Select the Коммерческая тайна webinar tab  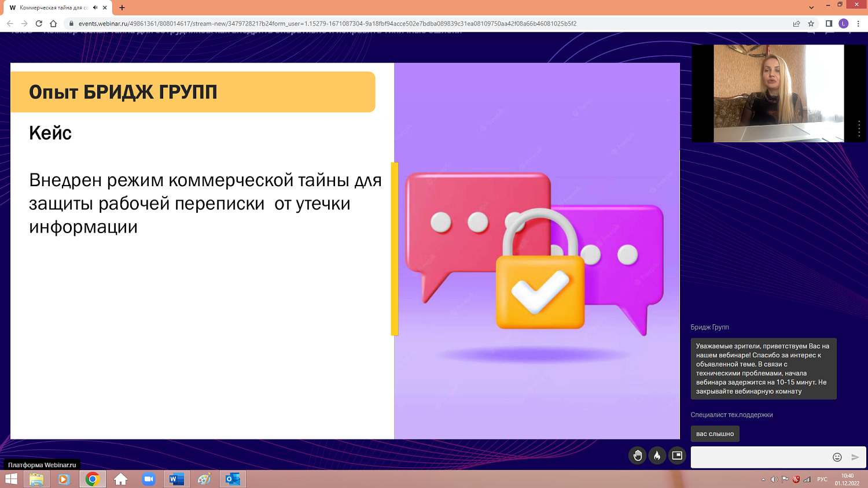tap(54, 8)
